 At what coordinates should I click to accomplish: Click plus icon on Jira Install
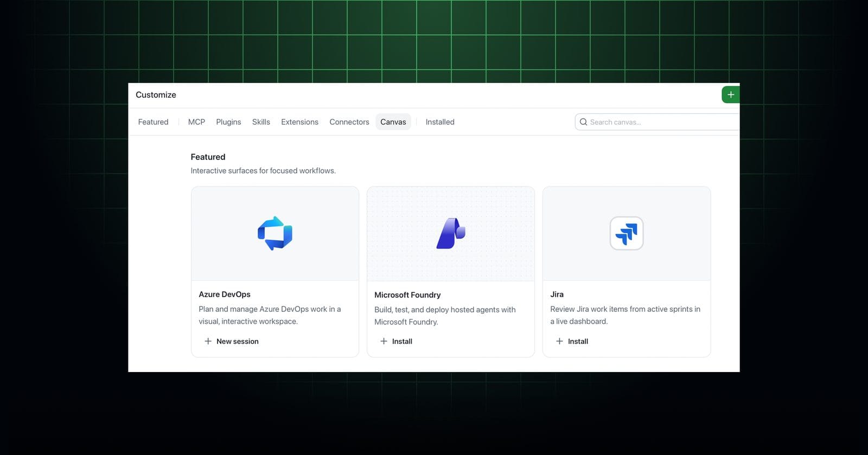pos(559,341)
